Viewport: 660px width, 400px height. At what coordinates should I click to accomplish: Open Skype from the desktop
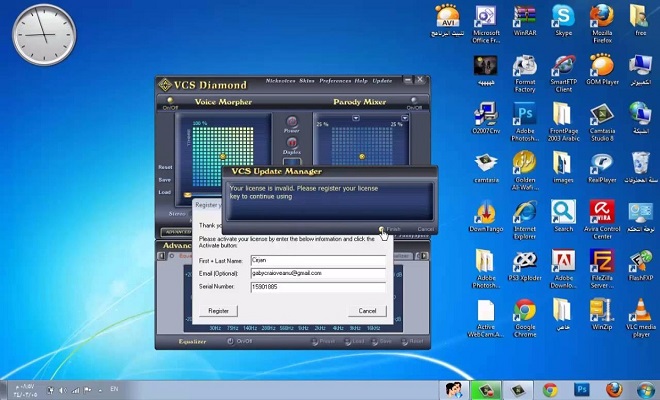(x=564, y=16)
